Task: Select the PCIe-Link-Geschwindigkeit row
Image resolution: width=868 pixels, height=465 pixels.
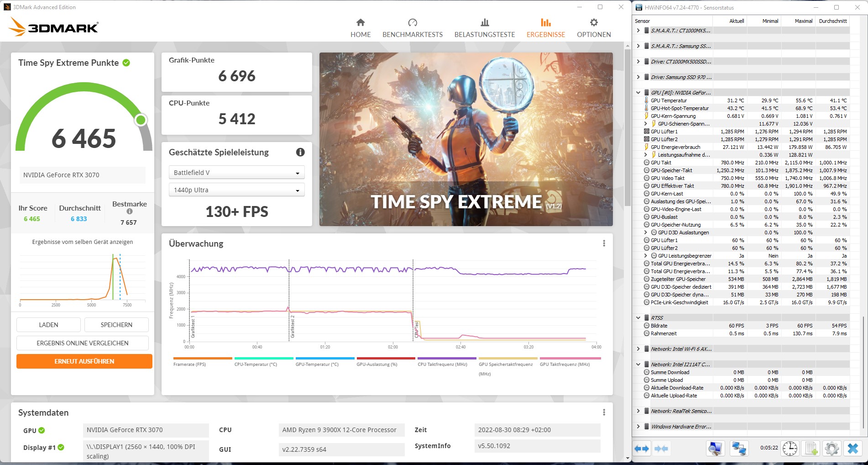Action: pos(742,302)
